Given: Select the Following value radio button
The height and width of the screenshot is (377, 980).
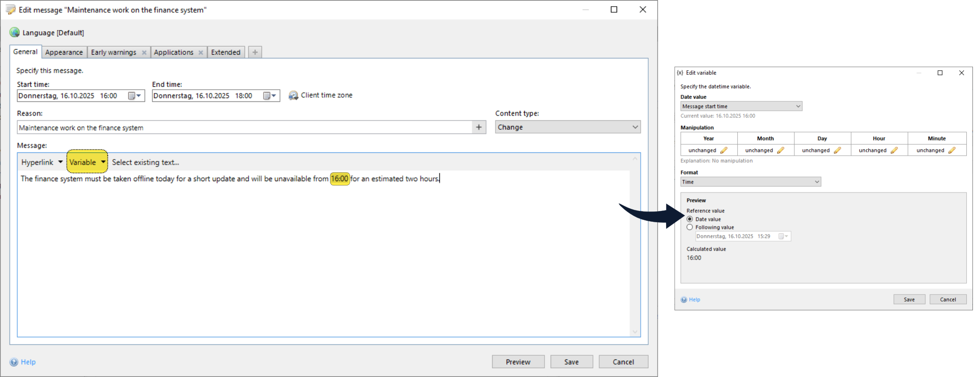Looking at the screenshot, I should (690, 227).
